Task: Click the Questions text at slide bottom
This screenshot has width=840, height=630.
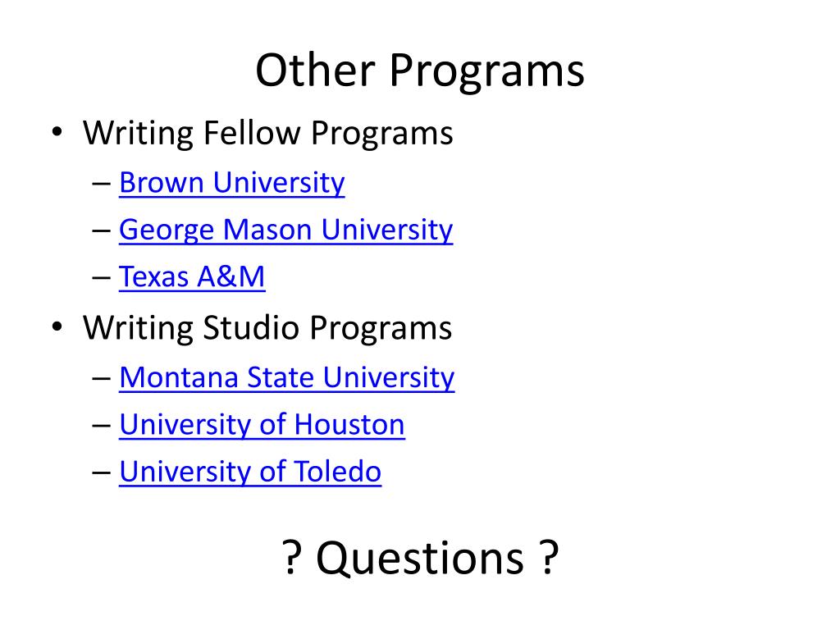Action: pos(420,558)
